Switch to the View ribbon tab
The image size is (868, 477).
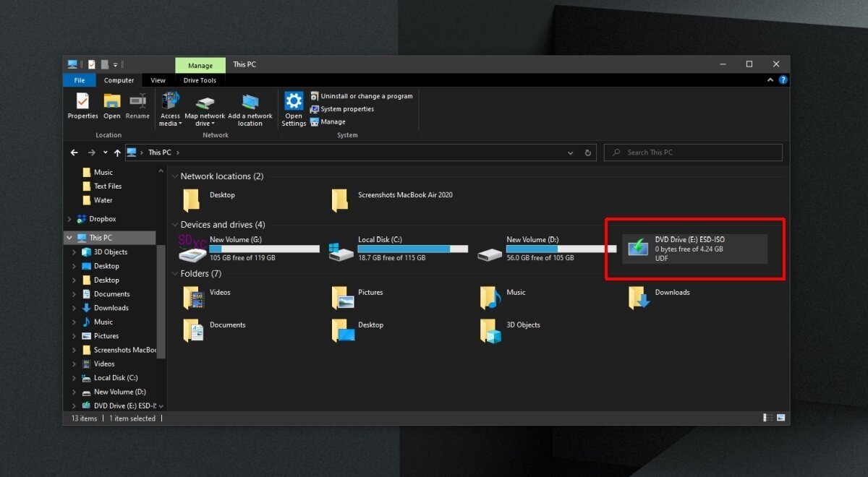coord(158,80)
